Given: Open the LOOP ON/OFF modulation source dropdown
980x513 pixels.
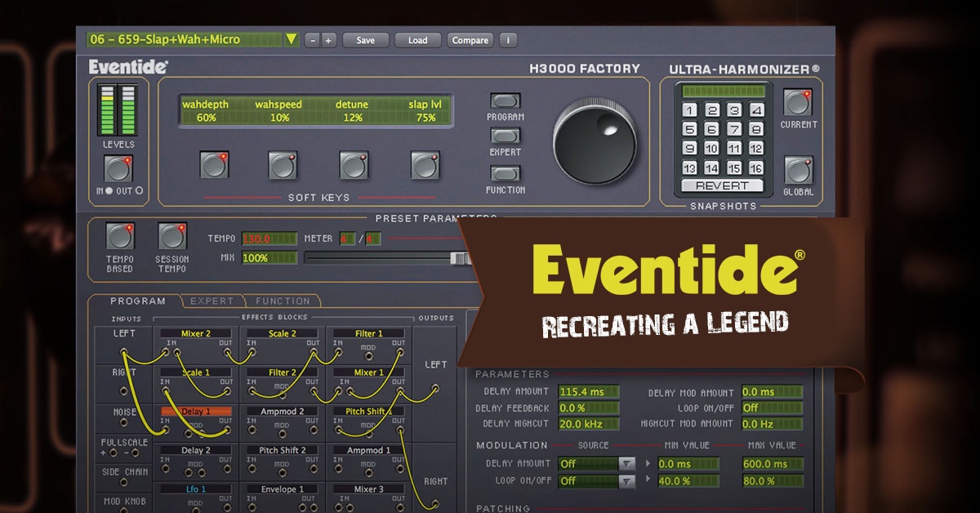Looking at the screenshot, I should [x=627, y=480].
